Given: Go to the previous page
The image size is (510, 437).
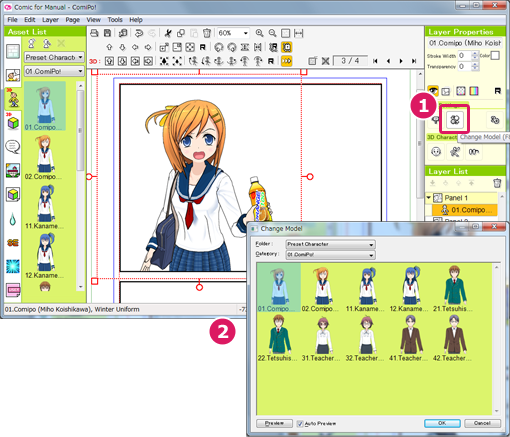Looking at the screenshot, I should [x=388, y=61].
